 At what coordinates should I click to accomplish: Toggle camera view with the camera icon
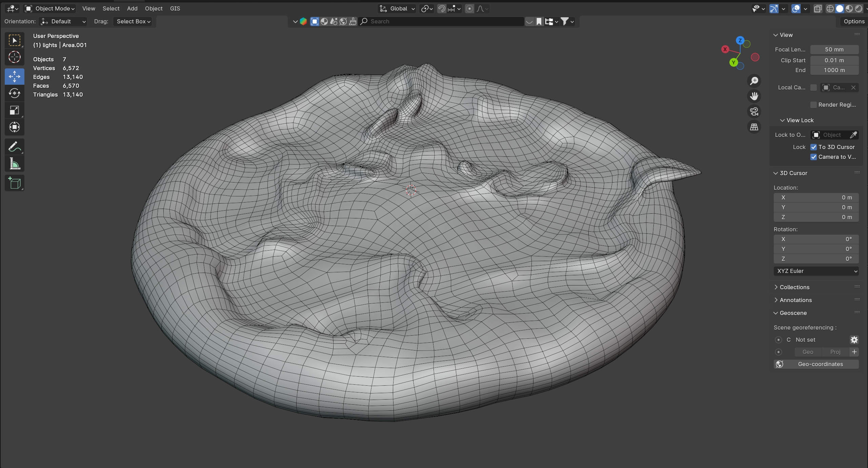pos(754,111)
